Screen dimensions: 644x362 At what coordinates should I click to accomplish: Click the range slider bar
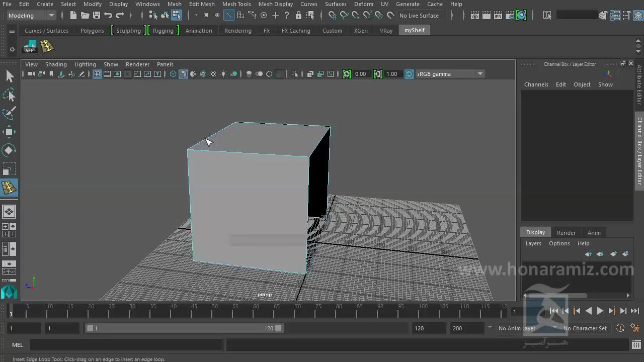[184, 328]
